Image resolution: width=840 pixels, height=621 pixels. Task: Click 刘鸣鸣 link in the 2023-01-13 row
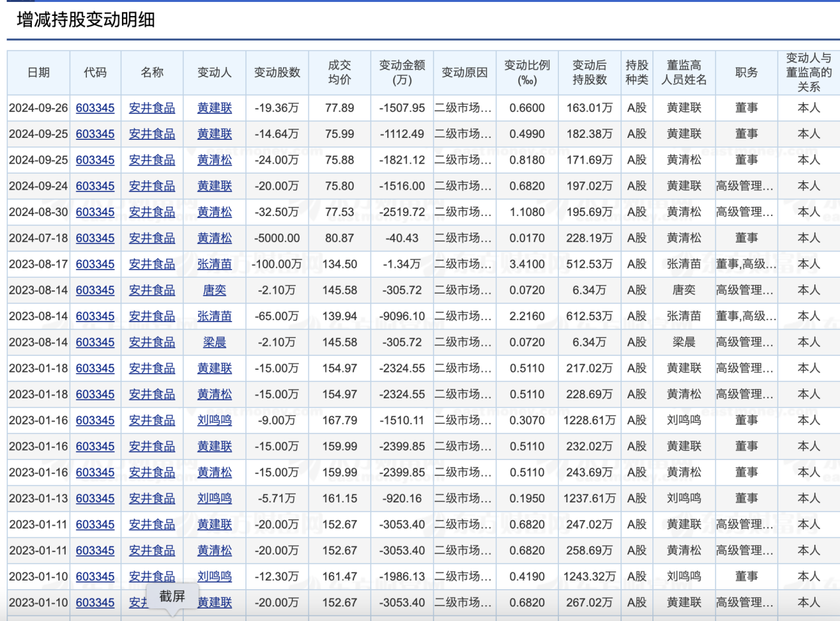tap(214, 498)
